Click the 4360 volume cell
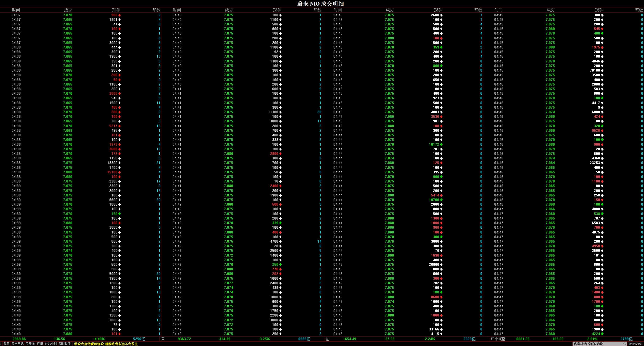 pos(597,158)
